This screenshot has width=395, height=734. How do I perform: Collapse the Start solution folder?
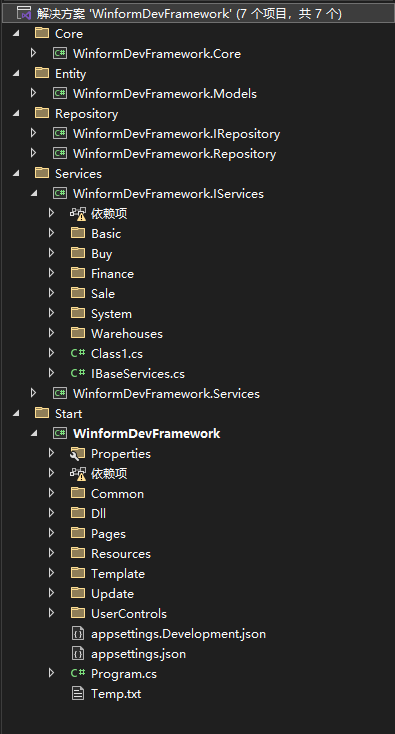click(16, 413)
